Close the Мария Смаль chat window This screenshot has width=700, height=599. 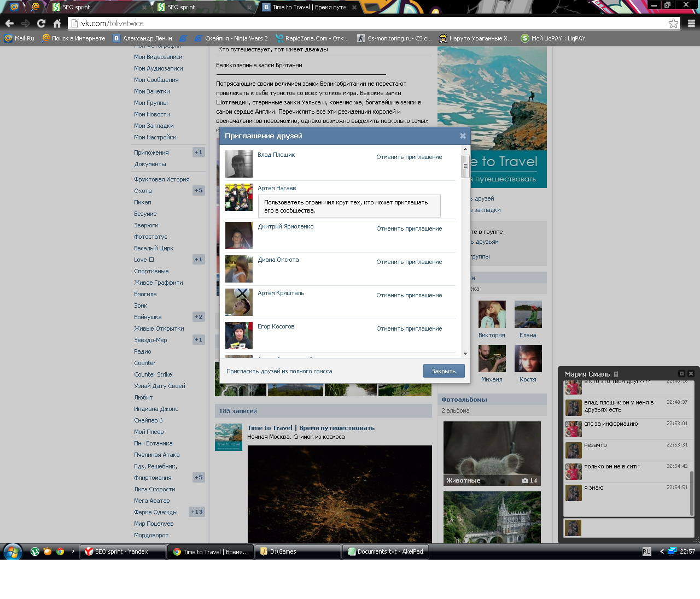coord(691,374)
